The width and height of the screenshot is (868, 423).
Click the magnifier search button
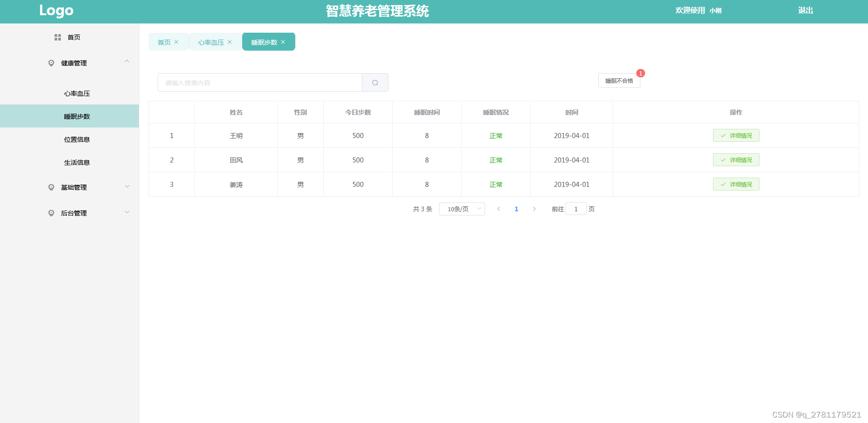coord(375,82)
